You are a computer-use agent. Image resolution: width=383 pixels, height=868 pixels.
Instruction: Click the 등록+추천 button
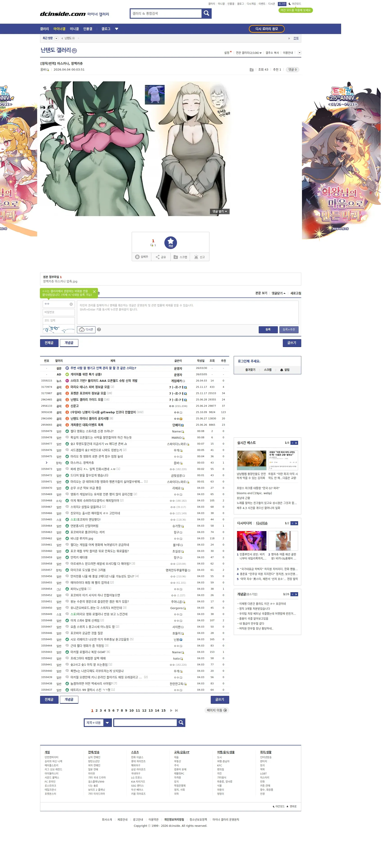[289, 329]
